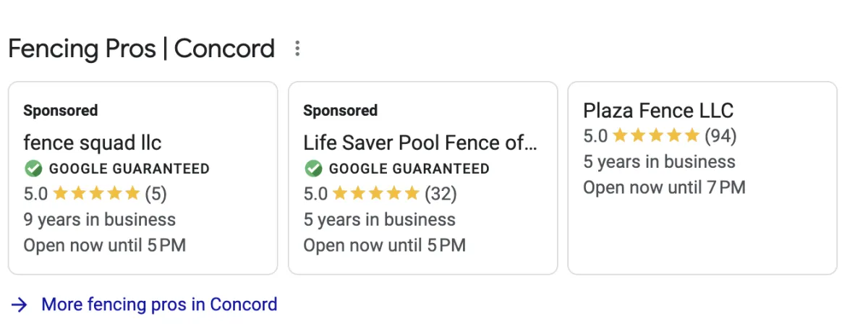The image size is (868, 324).
Task: Open the three-dot menu beside Fencing Pros heading
Action: (x=297, y=49)
